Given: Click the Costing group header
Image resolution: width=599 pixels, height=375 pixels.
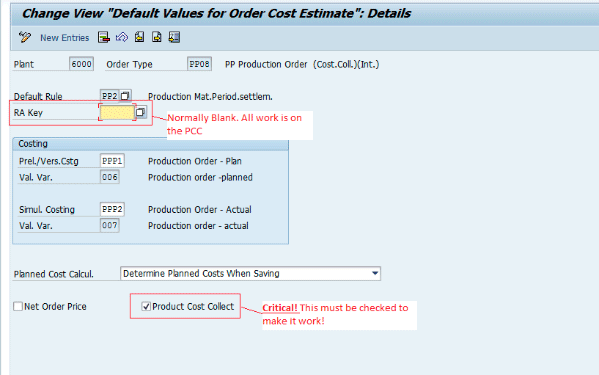Looking at the screenshot, I should pyautogui.click(x=151, y=144).
